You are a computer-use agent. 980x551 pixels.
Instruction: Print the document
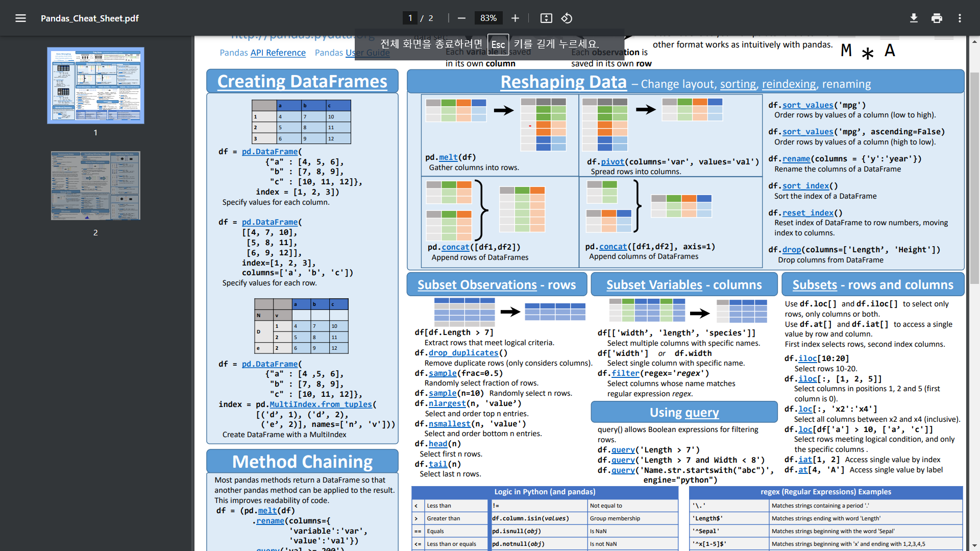(937, 18)
